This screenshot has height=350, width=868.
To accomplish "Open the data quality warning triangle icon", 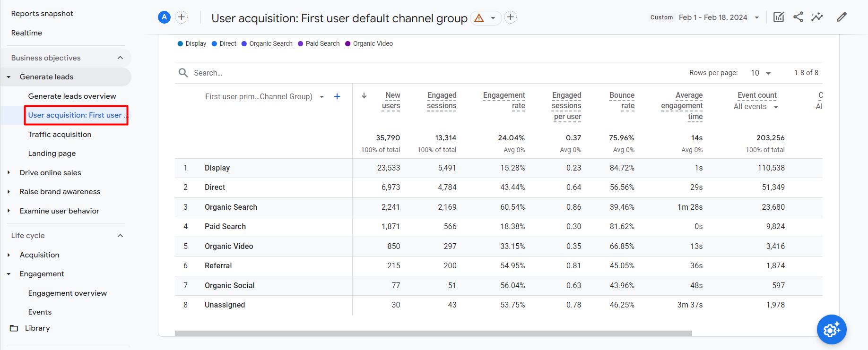I will pyautogui.click(x=479, y=18).
